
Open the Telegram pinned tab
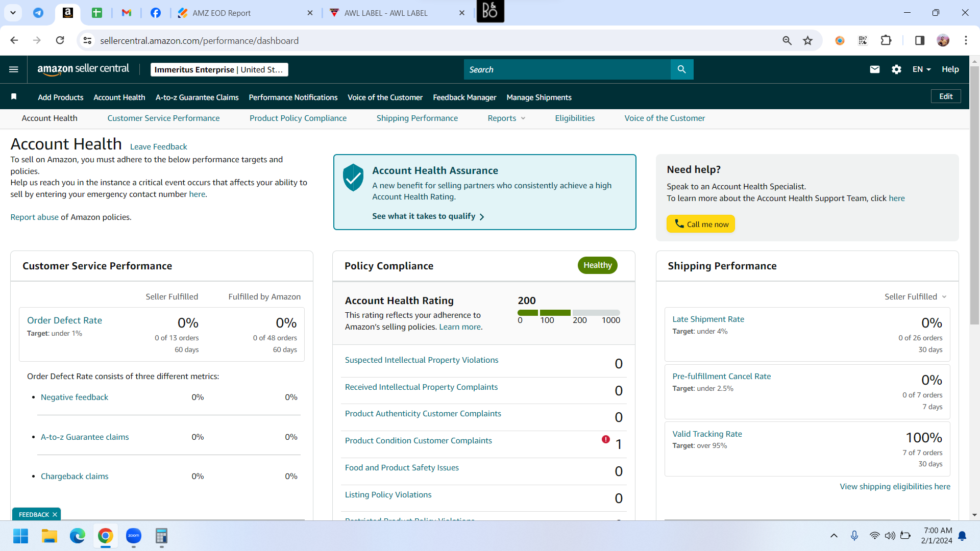(38, 13)
